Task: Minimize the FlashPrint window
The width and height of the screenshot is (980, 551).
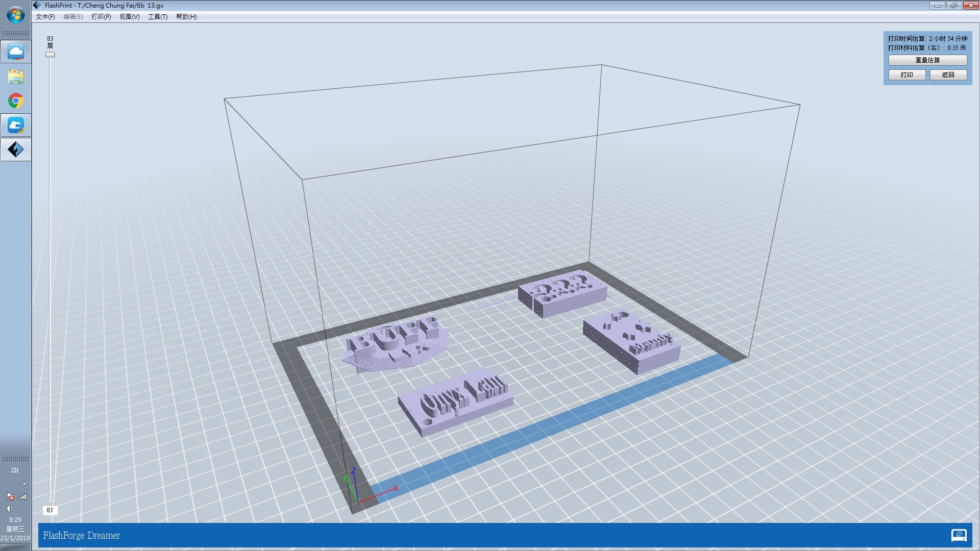Action: (x=937, y=6)
